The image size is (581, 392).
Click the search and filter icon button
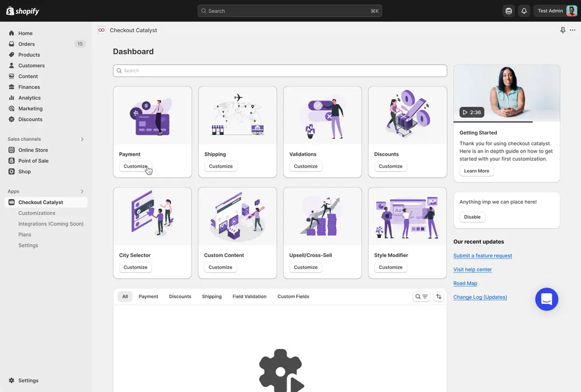tap(421, 297)
